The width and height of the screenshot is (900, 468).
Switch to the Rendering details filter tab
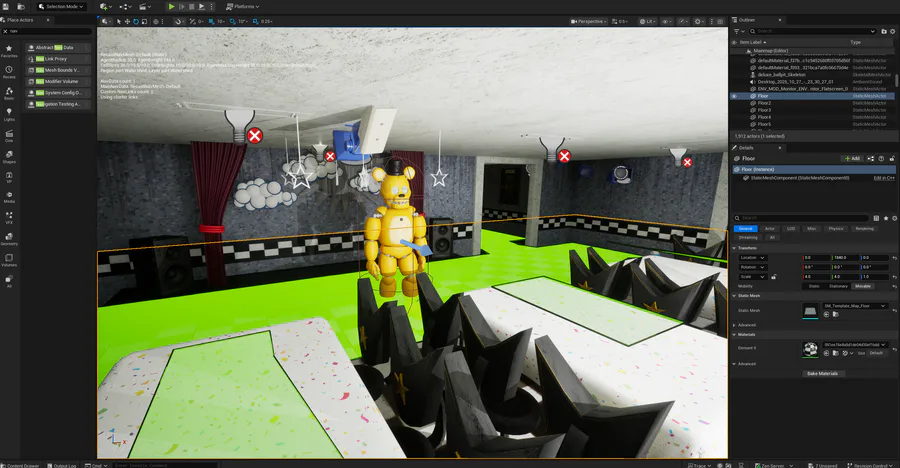864,229
